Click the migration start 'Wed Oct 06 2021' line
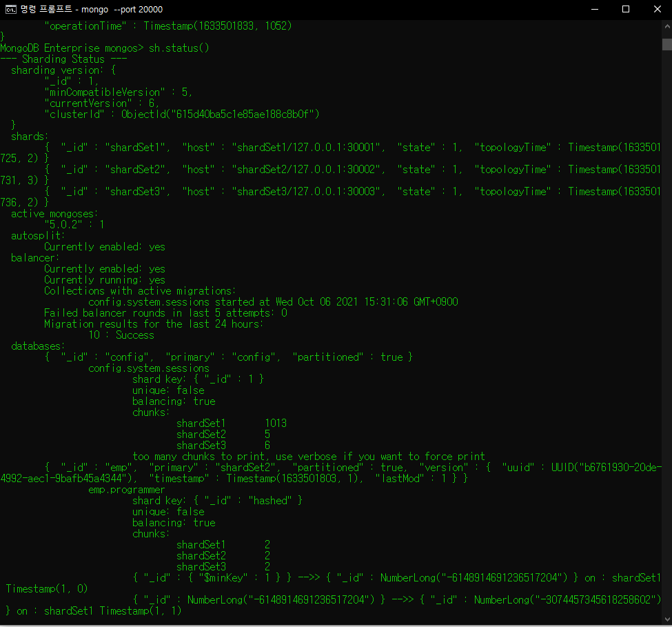The height and width of the screenshot is (627, 672). click(x=273, y=302)
